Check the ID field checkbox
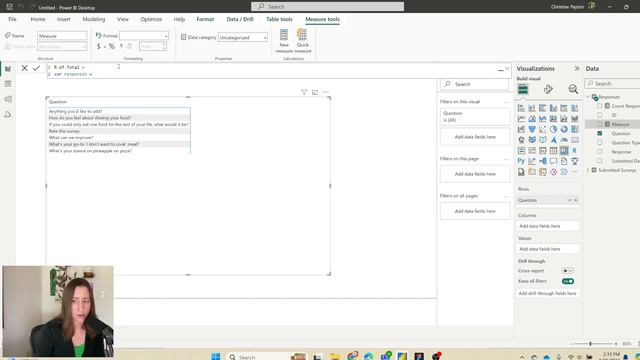 click(x=600, y=115)
